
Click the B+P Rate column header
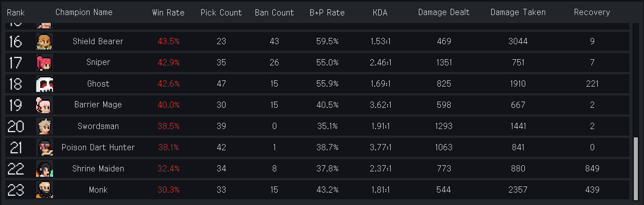click(327, 12)
